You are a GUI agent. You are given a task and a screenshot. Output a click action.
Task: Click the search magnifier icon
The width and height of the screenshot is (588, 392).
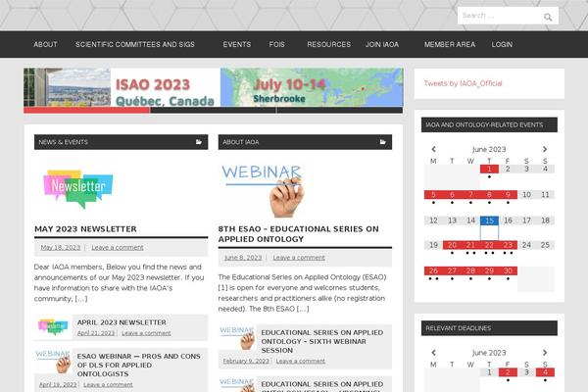(548, 17)
